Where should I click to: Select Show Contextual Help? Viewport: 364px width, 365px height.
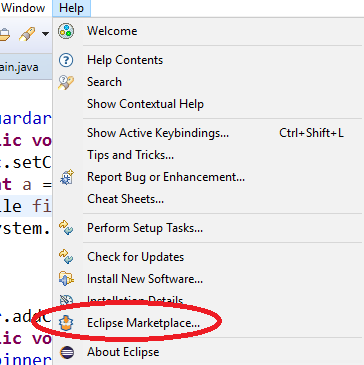[x=145, y=104]
